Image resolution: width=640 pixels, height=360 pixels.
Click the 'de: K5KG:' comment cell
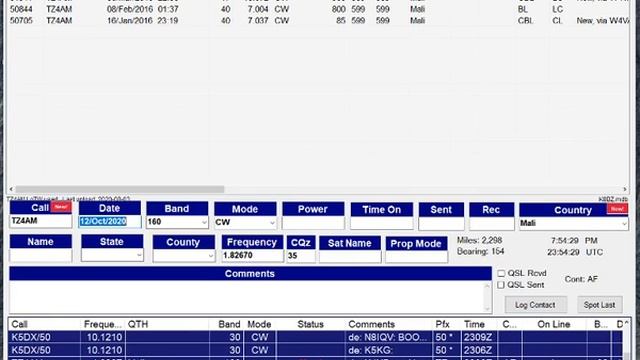388,350
